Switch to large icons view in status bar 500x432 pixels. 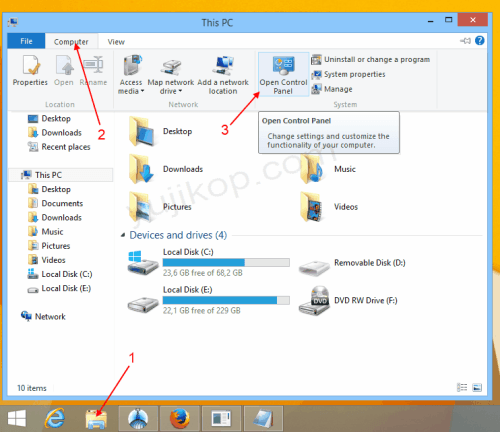coord(477,388)
